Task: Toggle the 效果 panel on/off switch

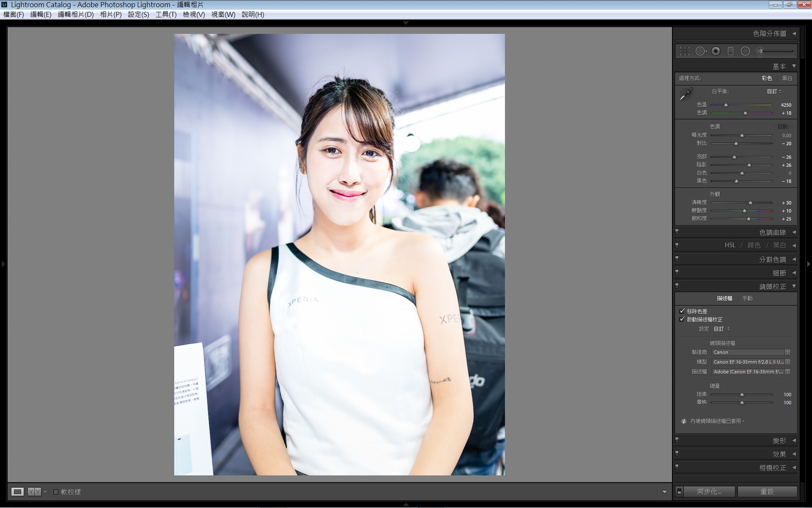Action: [677, 454]
